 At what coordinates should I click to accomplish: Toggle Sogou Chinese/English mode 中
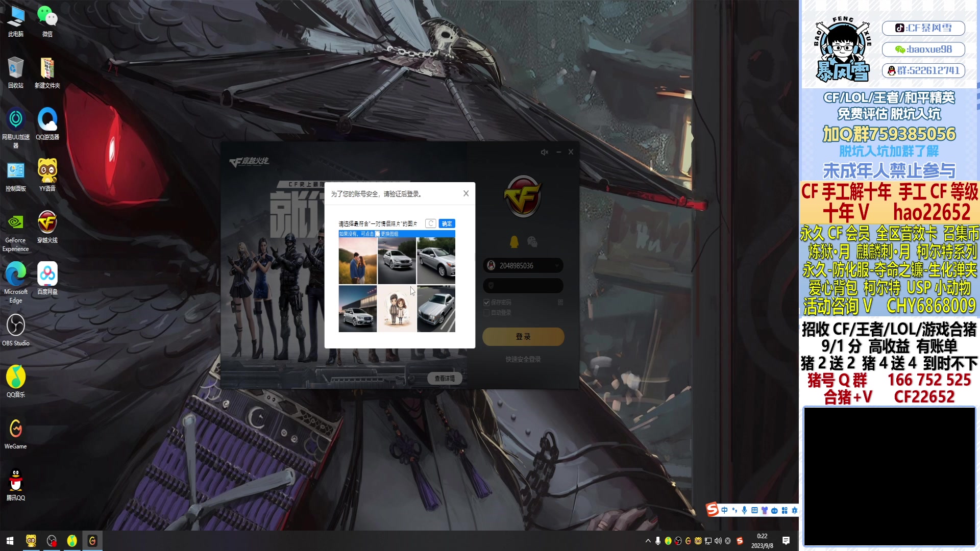[x=724, y=510]
